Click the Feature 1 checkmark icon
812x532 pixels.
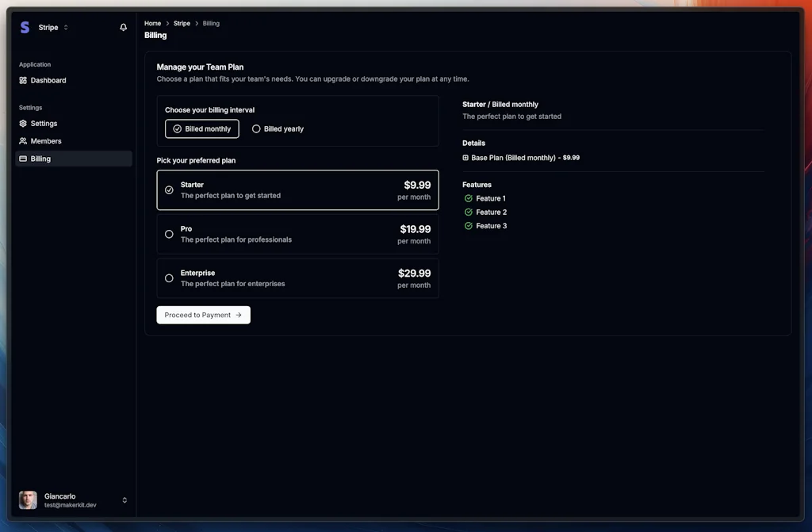click(x=469, y=198)
